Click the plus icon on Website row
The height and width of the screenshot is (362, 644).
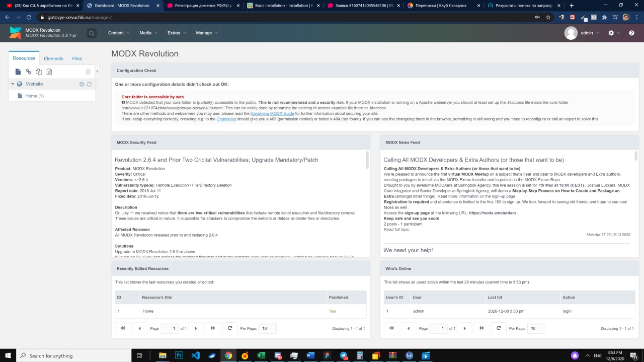coord(82,84)
